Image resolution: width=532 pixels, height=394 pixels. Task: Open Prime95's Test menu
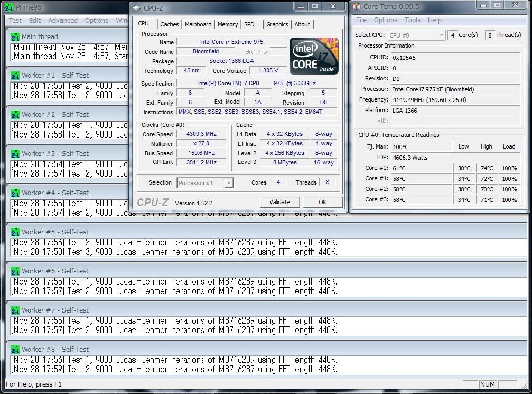[x=15, y=21]
